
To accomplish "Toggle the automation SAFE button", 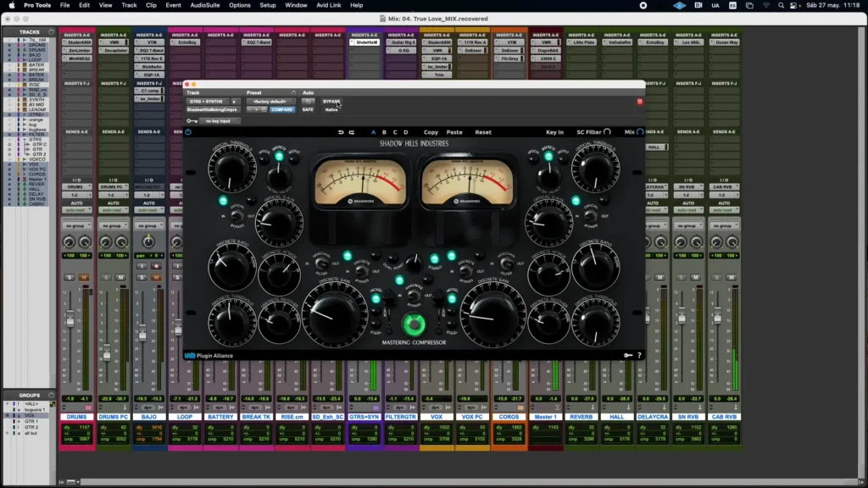I will click(308, 109).
